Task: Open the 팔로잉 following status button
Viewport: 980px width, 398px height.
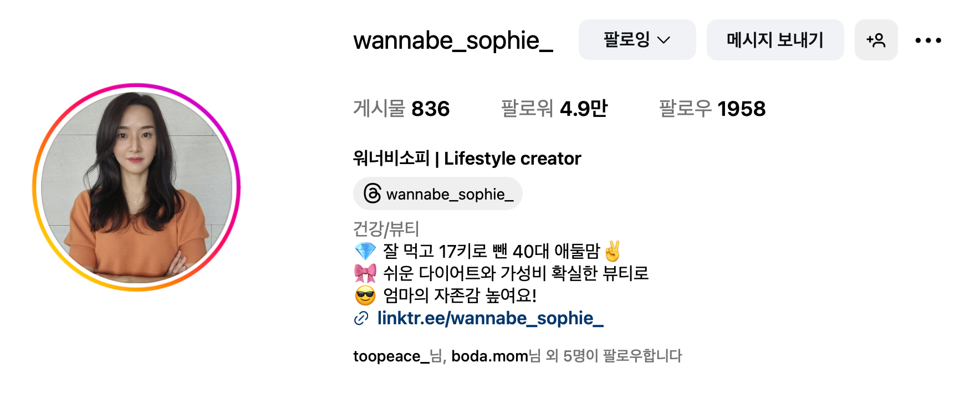Action: [x=637, y=40]
